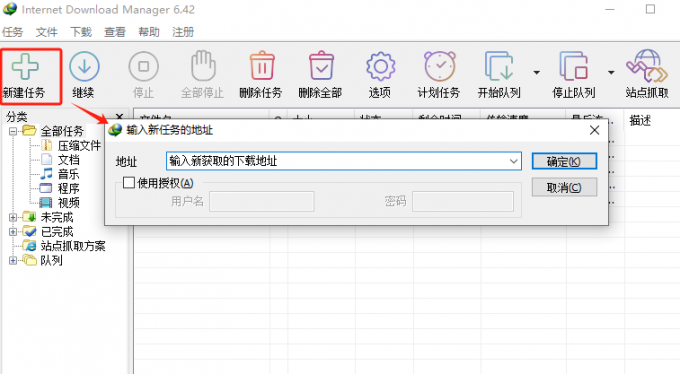Open the 注册 menu
This screenshot has height=374, width=680.
tap(183, 32)
